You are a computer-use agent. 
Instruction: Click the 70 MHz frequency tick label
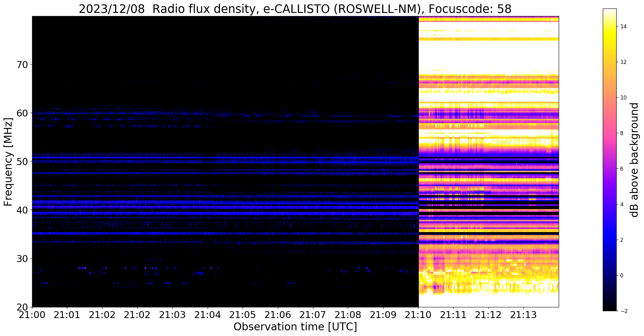coord(22,65)
